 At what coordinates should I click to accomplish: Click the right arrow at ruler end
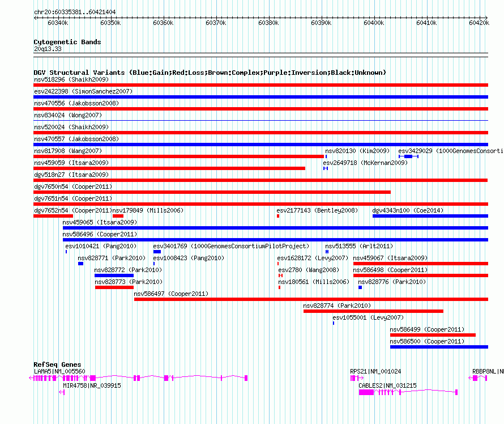click(486, 18)
